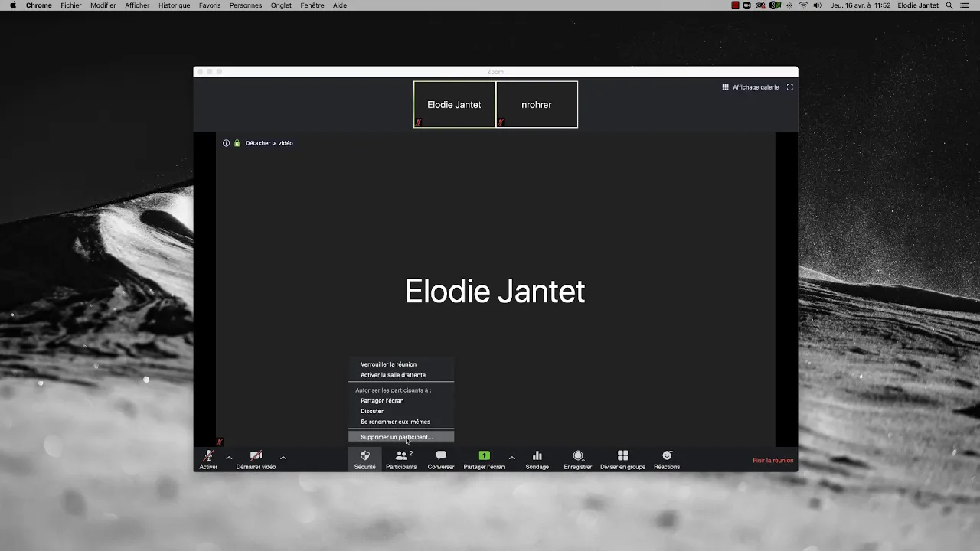Click the meeting info icon near Détacher la vidéo

coord(226,143)
